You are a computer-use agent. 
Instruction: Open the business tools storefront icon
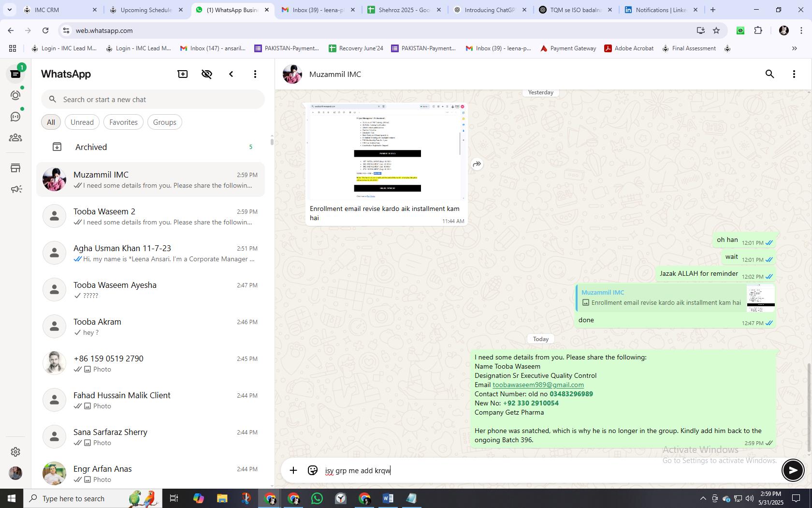[15, 168]
